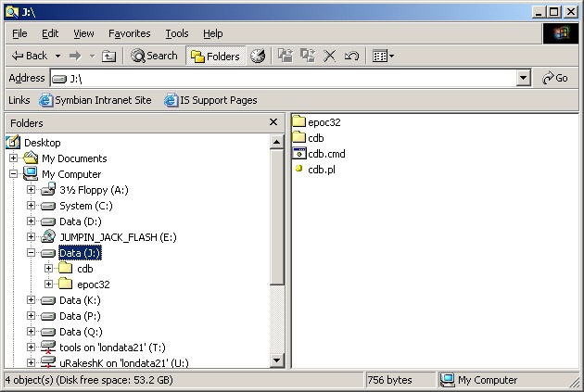Expand the JUMPIN_JACK_FLASH (E:) node
This screenshot has height=392, width=584.
[x=32, y=236]
